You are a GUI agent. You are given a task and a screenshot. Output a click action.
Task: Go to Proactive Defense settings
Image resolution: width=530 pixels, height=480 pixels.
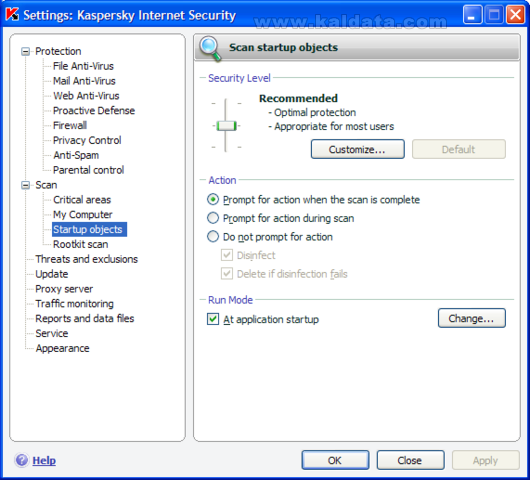pyautogui.click(x=94, y=111)
